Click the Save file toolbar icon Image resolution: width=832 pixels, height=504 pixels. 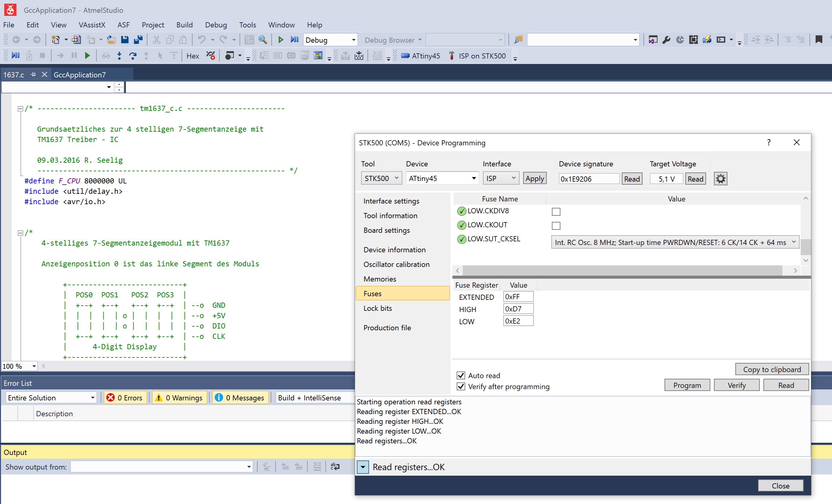(125, 40)
